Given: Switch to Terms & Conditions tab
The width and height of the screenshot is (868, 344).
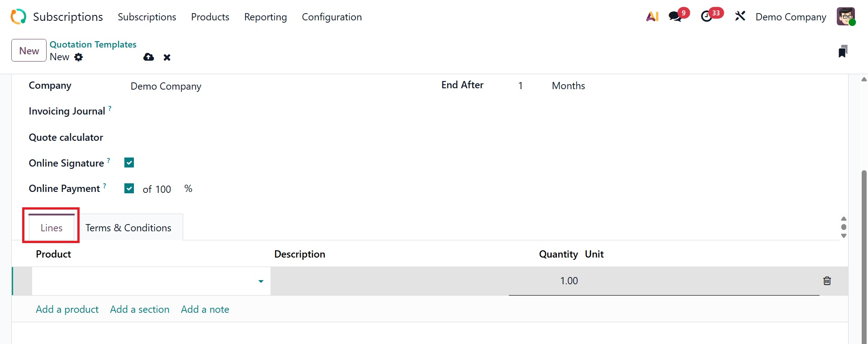Looking at the screenshot, I should tap(128, 228).
